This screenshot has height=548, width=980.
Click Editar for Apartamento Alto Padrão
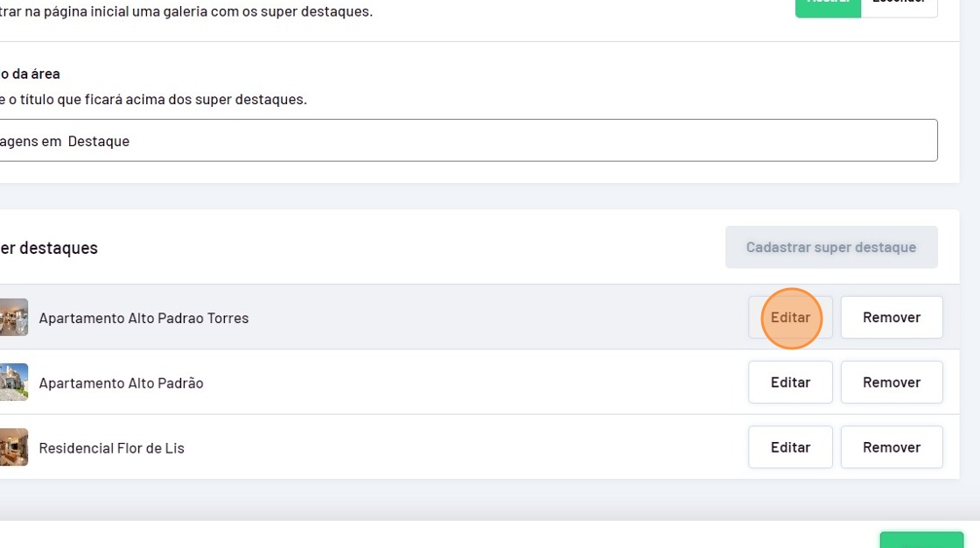coord(790,382)
